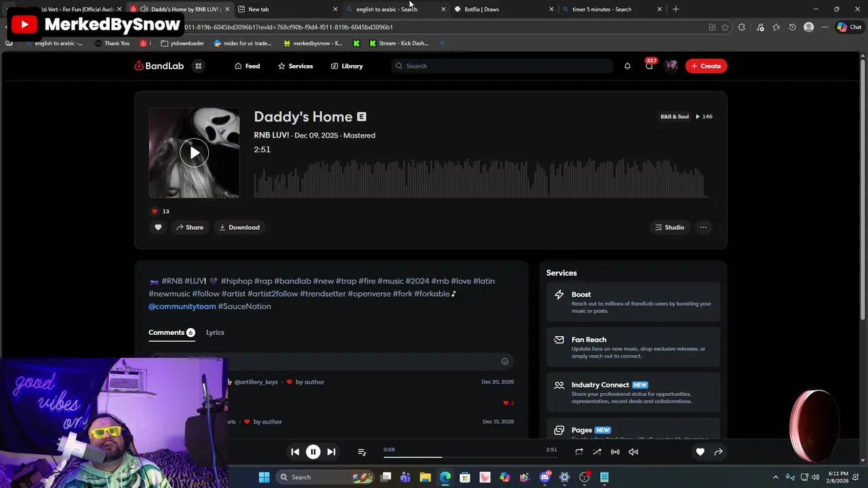Open the Stream - Kick Dash bookmark
Viewport: 868px width, 488px height.
coord(399,43)
